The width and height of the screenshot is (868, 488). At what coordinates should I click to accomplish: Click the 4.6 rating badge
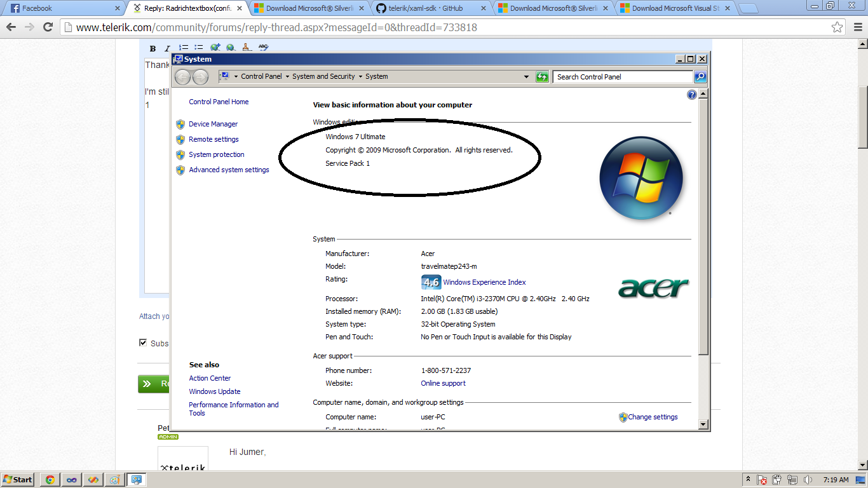(431, 282)
